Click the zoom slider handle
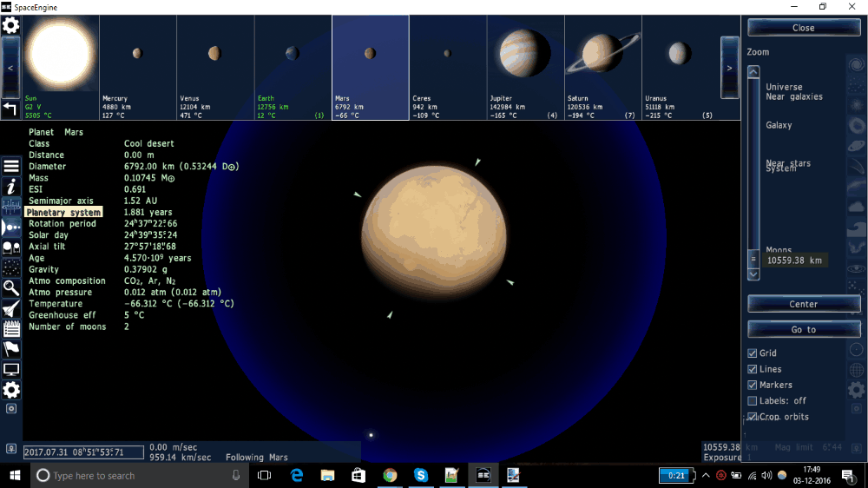 [x=753, y=259]
